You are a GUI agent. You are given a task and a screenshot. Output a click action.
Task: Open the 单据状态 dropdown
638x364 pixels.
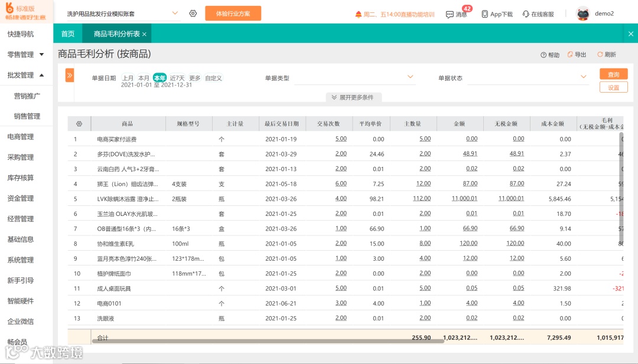[x=528, y=77]
